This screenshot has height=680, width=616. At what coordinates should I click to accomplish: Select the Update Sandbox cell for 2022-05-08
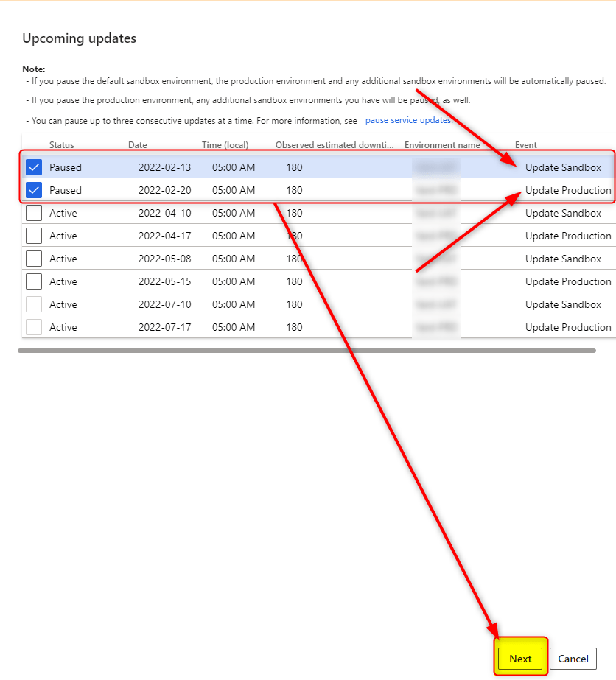(x=563, y=259)
